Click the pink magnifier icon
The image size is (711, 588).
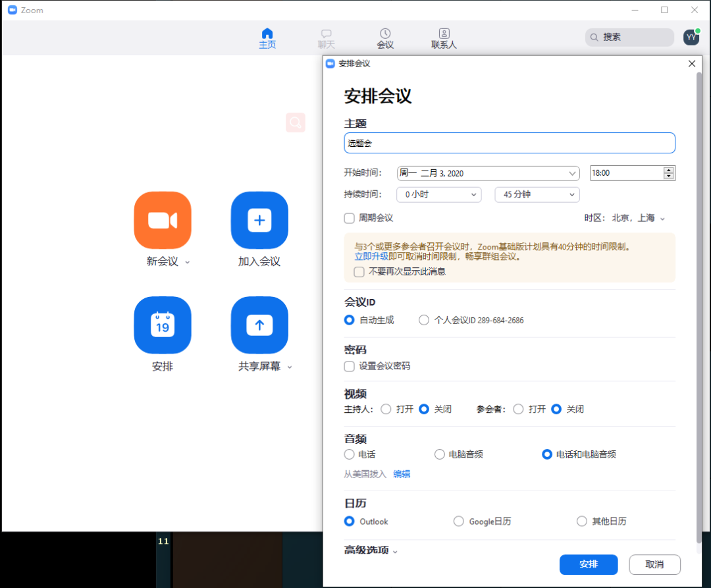pos(296,122)
